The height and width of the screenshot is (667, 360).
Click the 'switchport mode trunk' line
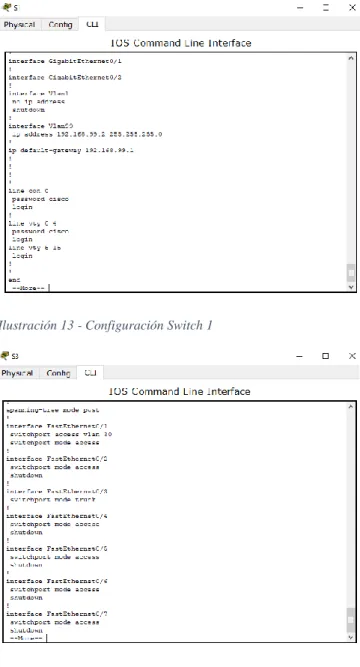pyautogui.click(x=52, y=499)
